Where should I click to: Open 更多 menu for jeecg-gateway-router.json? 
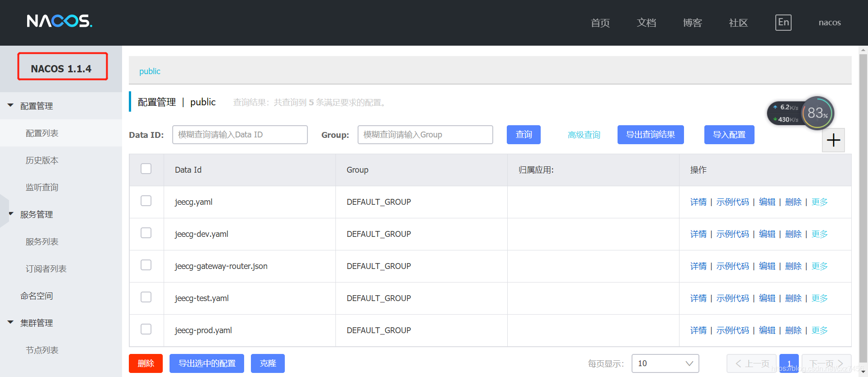(820, 266)
